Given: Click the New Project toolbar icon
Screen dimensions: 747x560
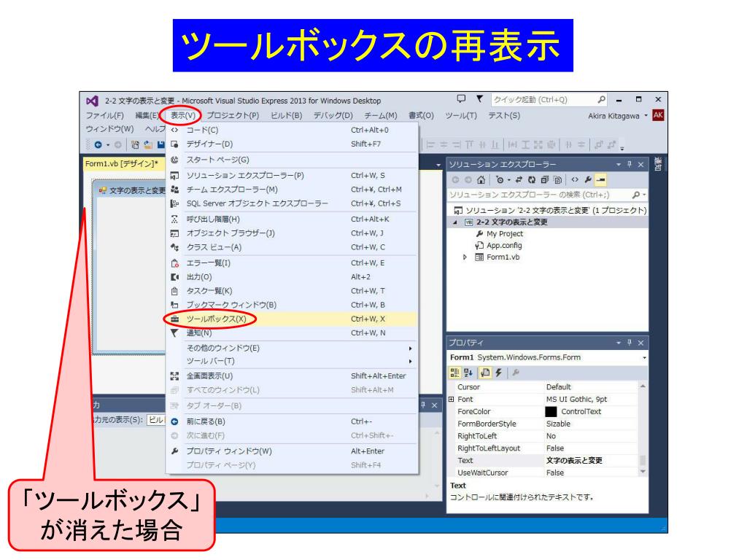Looking at the screenshot, I should click(135, 145).
